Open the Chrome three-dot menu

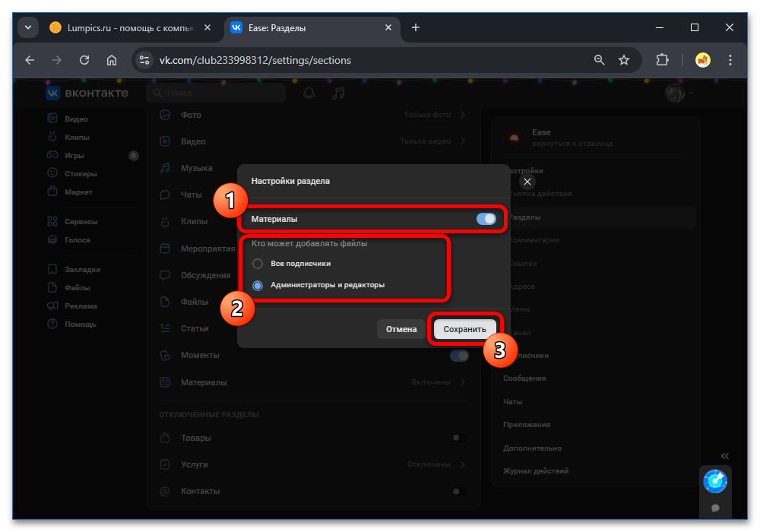(x=730, y=60)
